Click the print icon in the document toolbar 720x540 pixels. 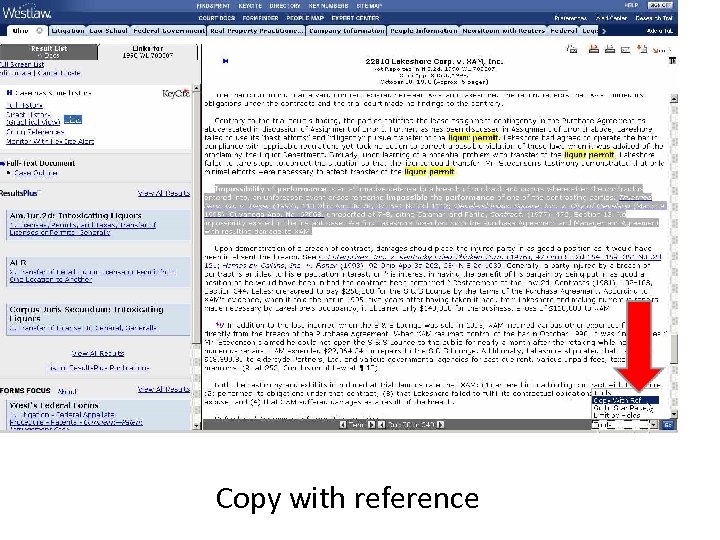click(594, 49)
